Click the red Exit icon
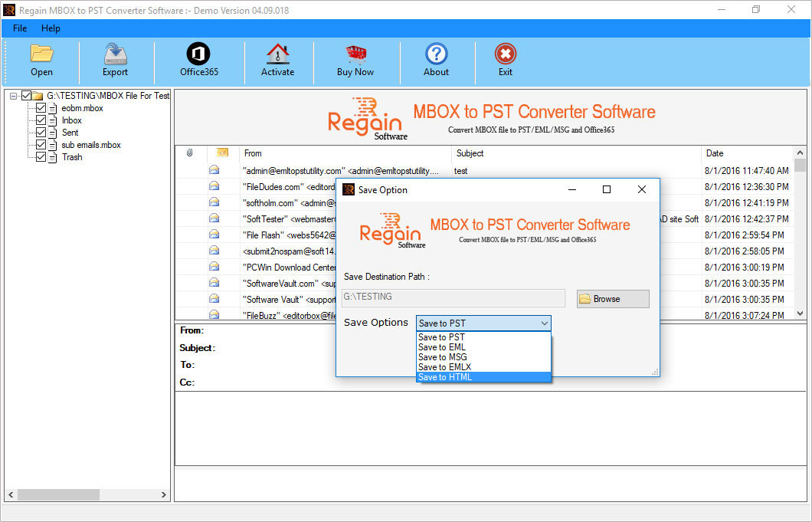812x522 pixels. tap(506, 54)
